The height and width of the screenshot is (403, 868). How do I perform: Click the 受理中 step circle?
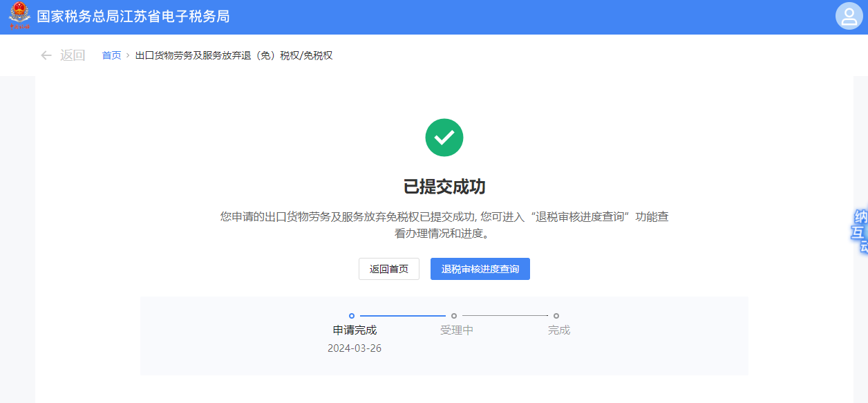[454, 316]
